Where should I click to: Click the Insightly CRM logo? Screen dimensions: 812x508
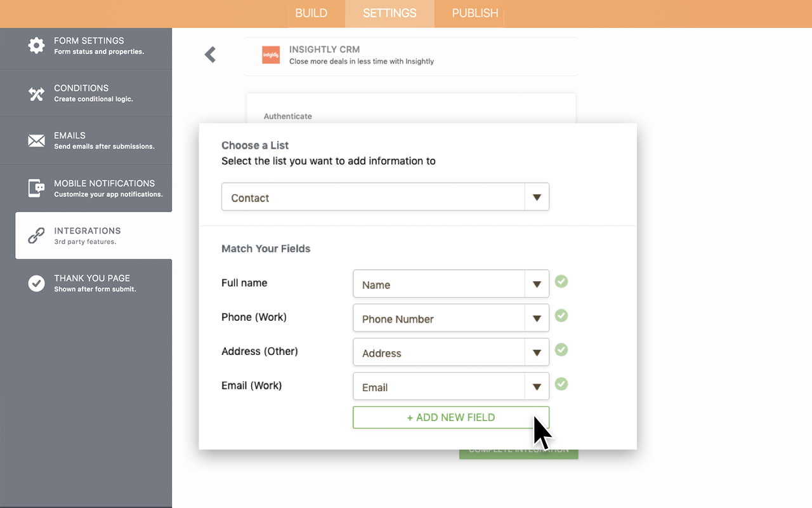click(271, 55)
